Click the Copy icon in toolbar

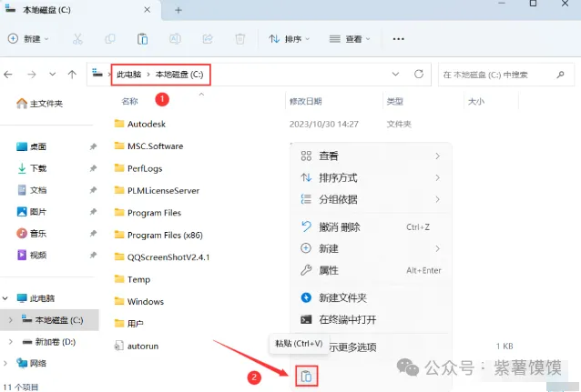(x=109, y=39)
